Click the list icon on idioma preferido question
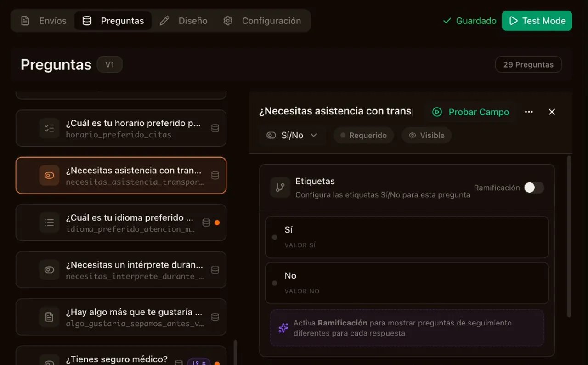588x365 pixels. 49,222
